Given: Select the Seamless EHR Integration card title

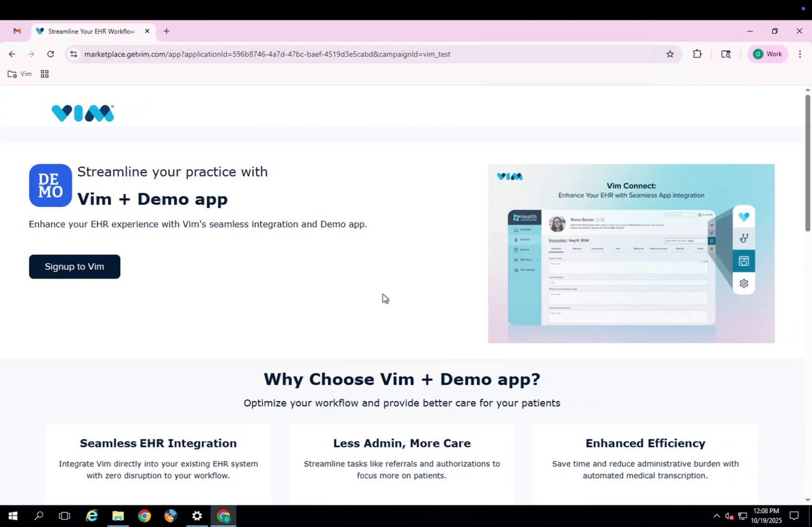Looking at the screenshot, I should click(x=158, y=443).
